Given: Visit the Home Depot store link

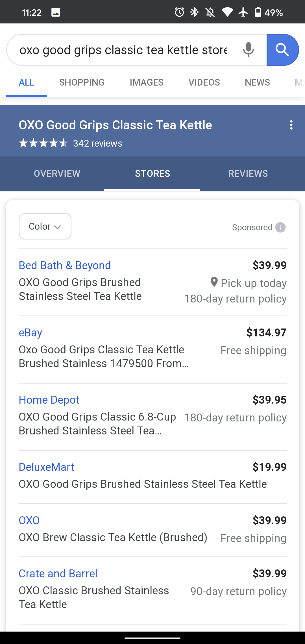Looking at the screenshot, I should [x=49, y=400].
